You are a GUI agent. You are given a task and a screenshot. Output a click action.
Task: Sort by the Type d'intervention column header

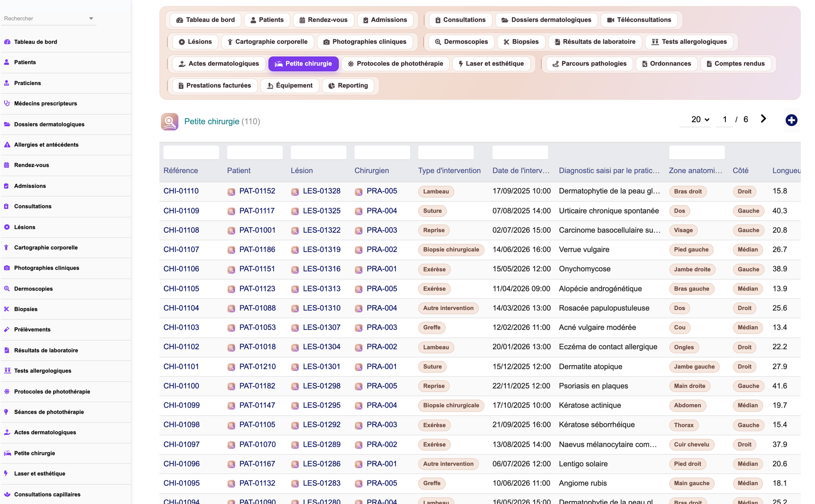coord(449,171)
